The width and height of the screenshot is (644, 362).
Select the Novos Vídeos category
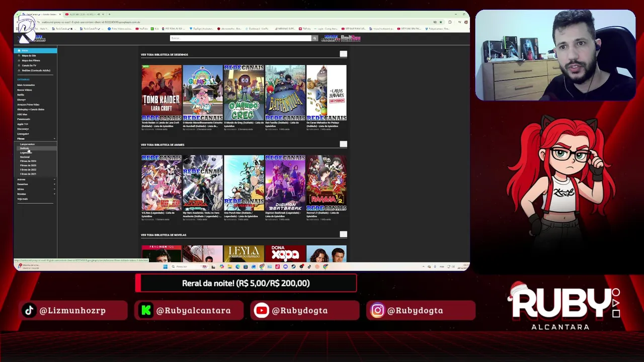(24, 90)
